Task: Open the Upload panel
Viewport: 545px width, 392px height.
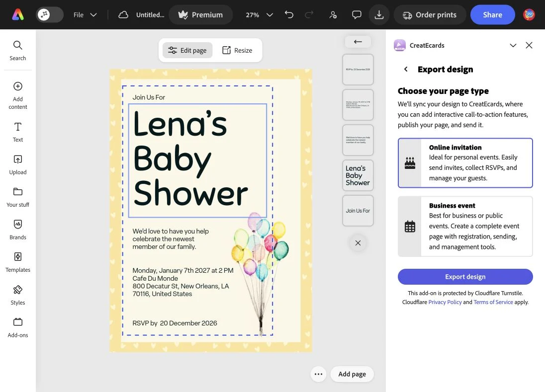Action: point(18,165)
